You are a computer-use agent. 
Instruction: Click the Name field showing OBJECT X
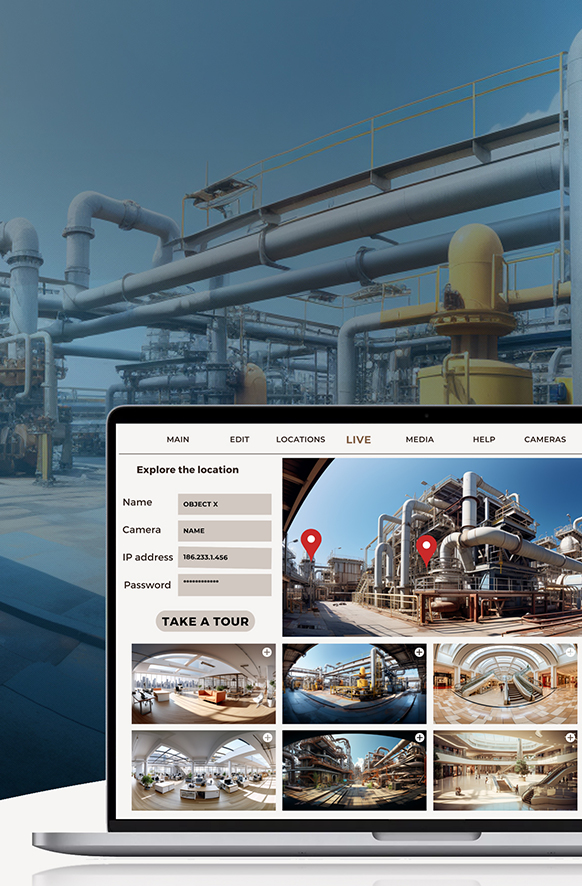[x=225, y=504]
